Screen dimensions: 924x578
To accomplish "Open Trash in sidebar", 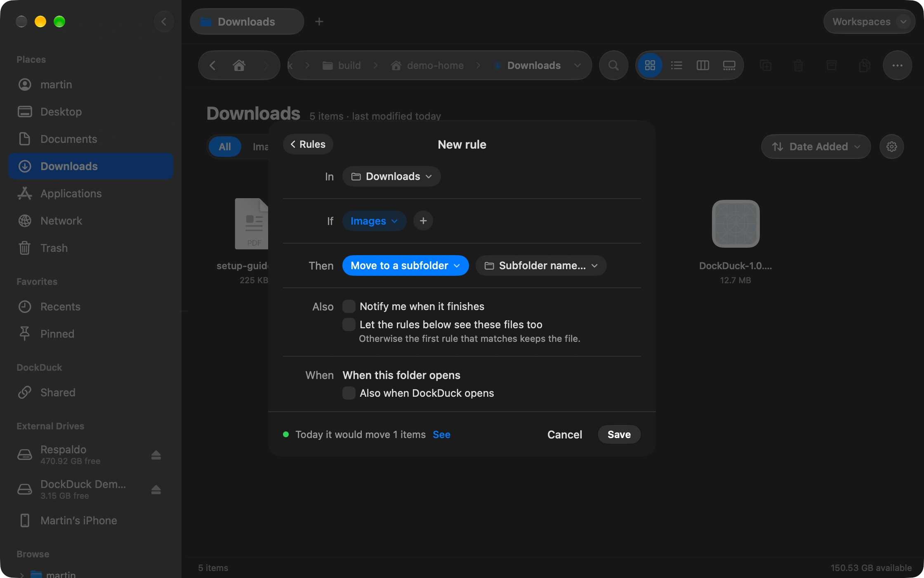I will pyautogui.click(x=91, y=248).
